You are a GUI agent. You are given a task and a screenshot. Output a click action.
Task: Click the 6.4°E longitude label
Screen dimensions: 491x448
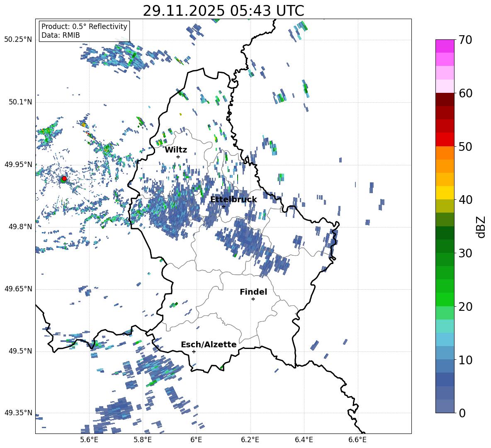[304, 440]
